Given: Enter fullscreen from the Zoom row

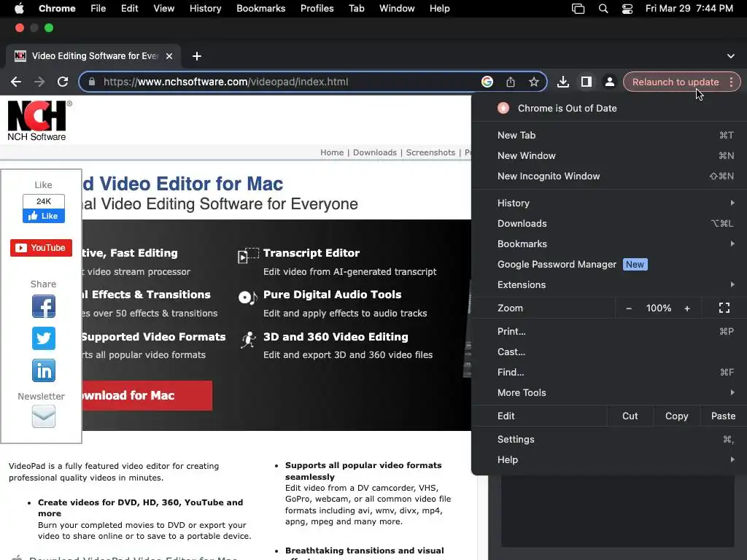Looking at the screenshot, I should point(724,308).
